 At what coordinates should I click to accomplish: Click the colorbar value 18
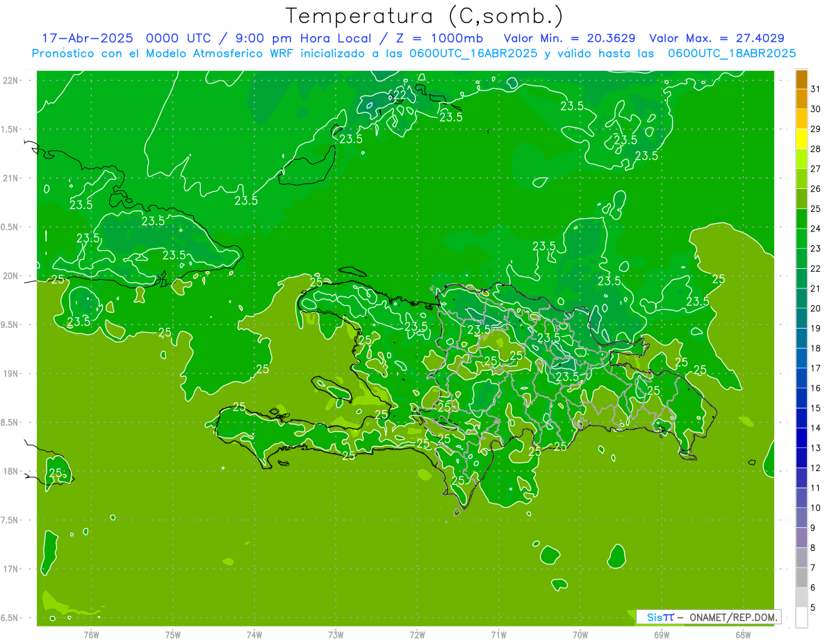point(816,348)
